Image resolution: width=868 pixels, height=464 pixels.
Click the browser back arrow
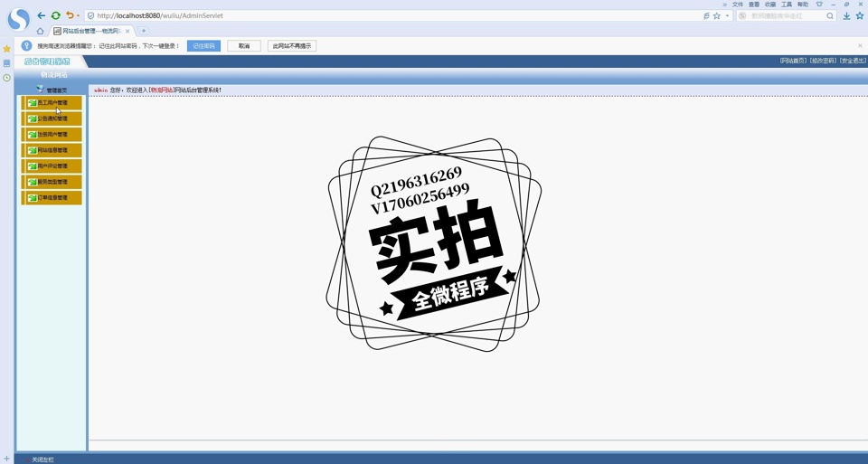tap(42, 15)
